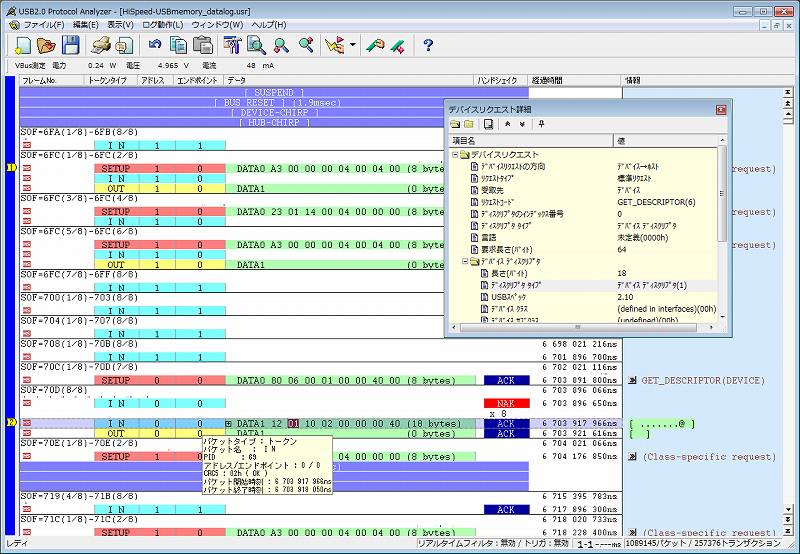The height and width of the screenshot is (554, 800).
Task: Click the Find previous magnifier icon
Action: point(306,45)
